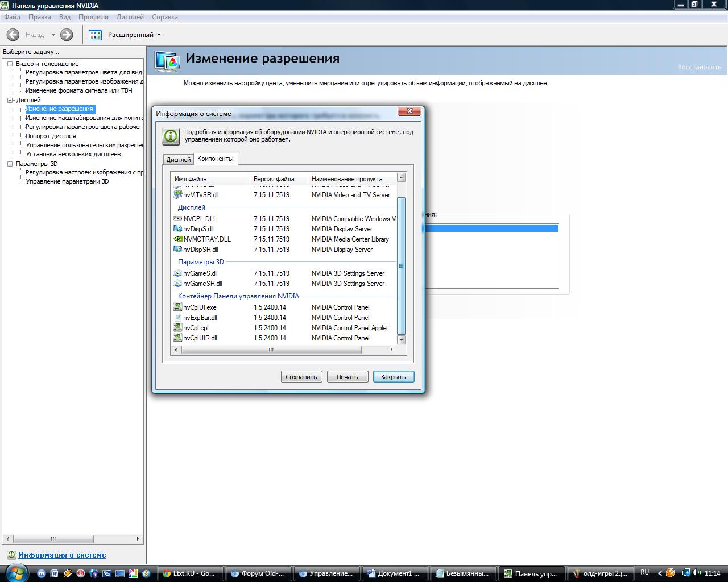
Task: Click the Закрыть button
Action: click(x=394, y=377)
